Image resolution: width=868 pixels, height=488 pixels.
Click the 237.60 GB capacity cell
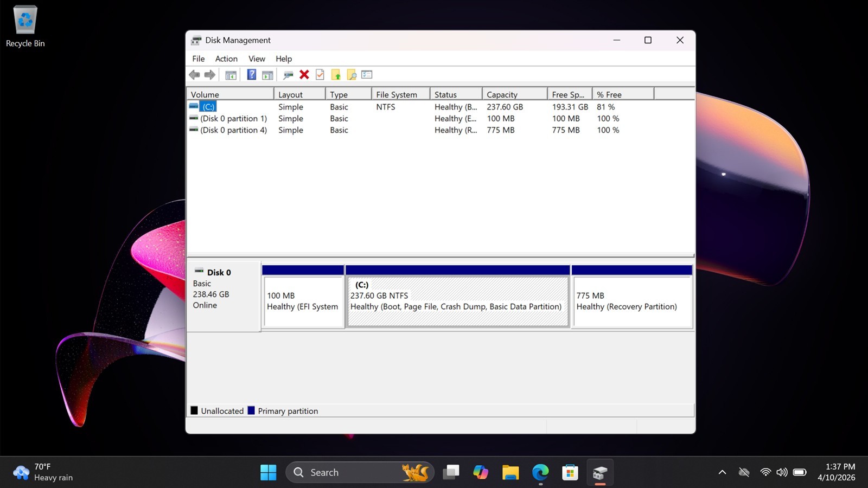505,107
